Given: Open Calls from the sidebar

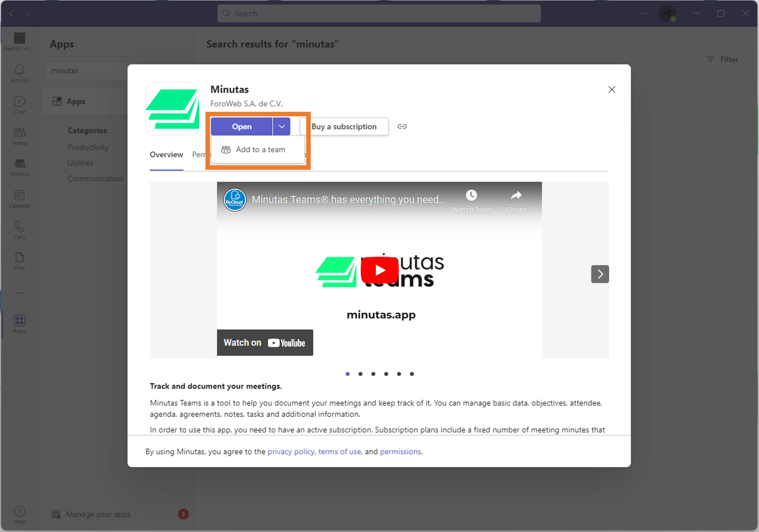Looking at the screenshot, I should point(19,230).
